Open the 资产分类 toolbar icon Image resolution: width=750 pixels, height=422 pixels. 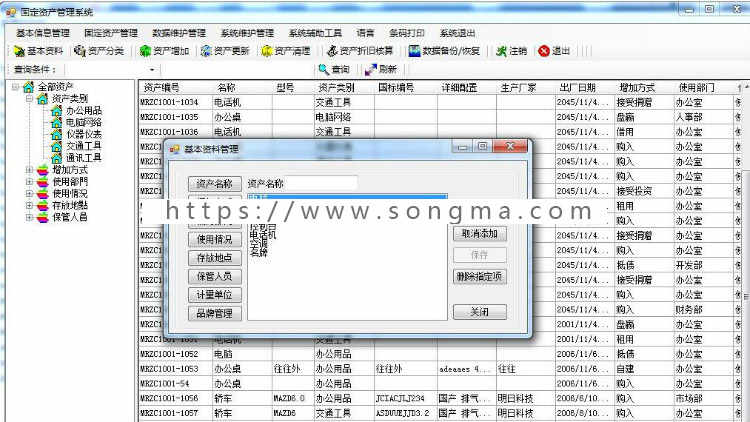coord(80,51)
